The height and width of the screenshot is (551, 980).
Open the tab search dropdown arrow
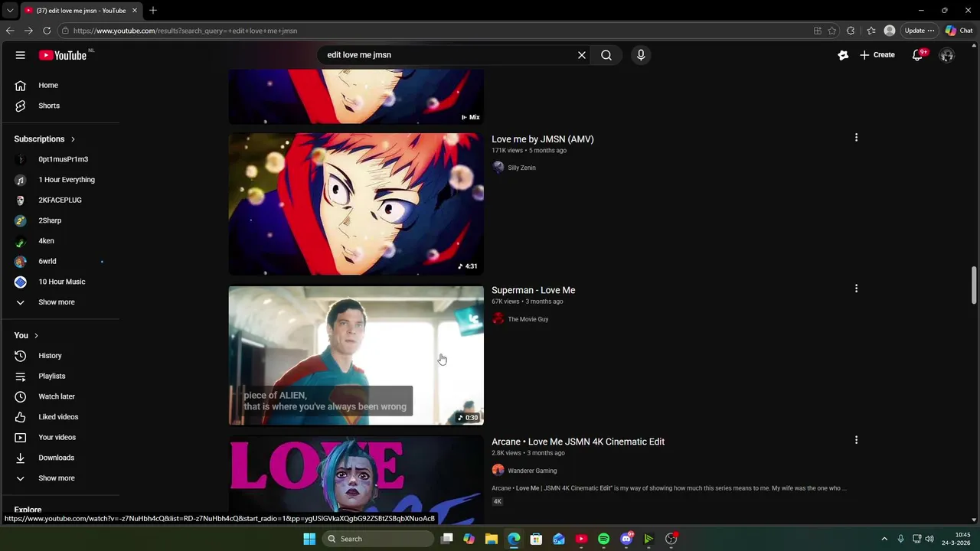(10, 11)
